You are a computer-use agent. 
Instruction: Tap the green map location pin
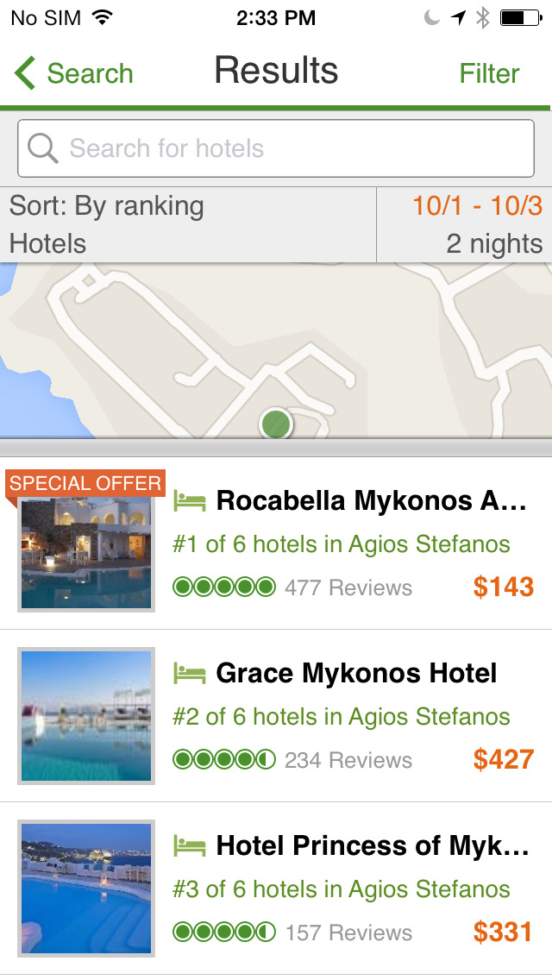pyautogui.click(x=276, y=424)
